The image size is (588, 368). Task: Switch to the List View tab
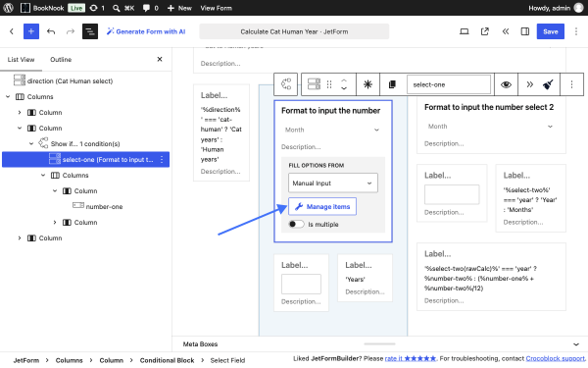21,59
